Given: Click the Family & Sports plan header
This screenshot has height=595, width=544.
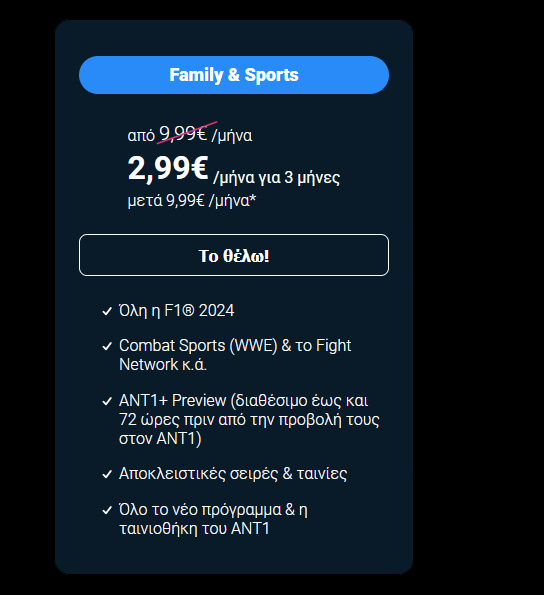Looking at the screenshot, I should point(234,75).
